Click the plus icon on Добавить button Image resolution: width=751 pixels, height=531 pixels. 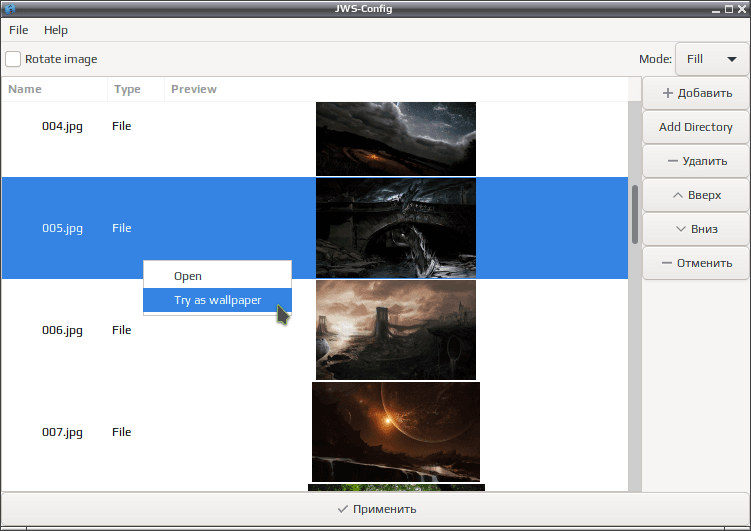coord(668,93)
